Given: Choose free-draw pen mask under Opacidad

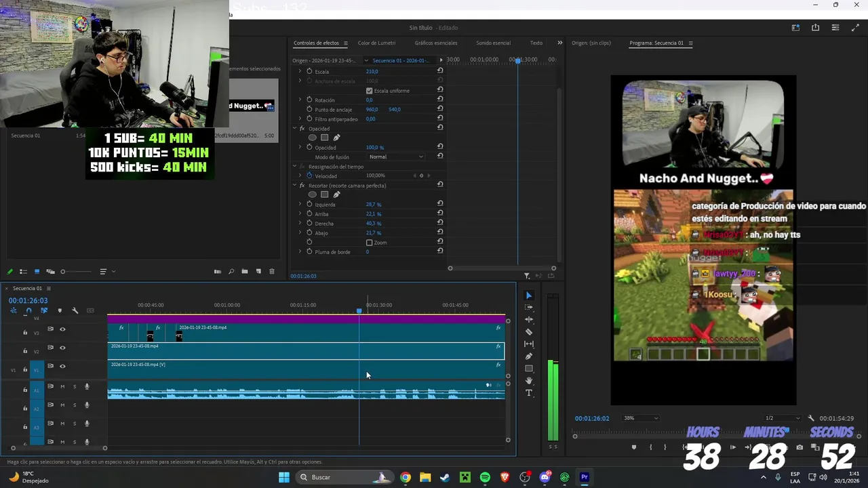Looking at the screenshot, I should (x=336, y=138).
